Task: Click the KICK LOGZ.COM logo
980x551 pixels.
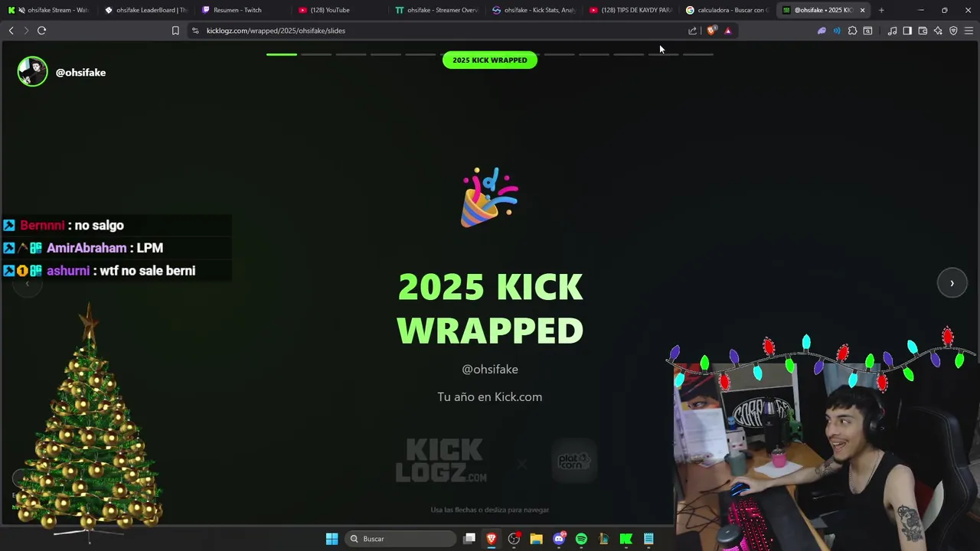Action: tap(441, 460)
